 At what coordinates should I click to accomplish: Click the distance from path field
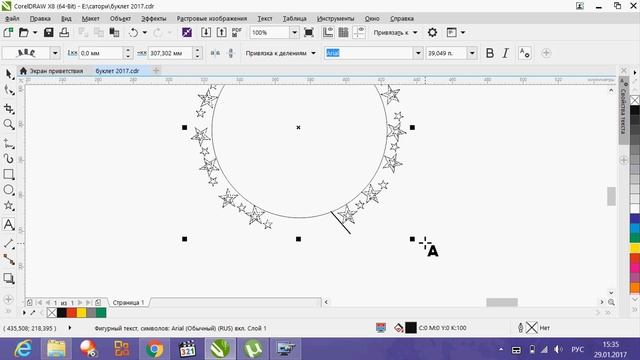point(100,53)
